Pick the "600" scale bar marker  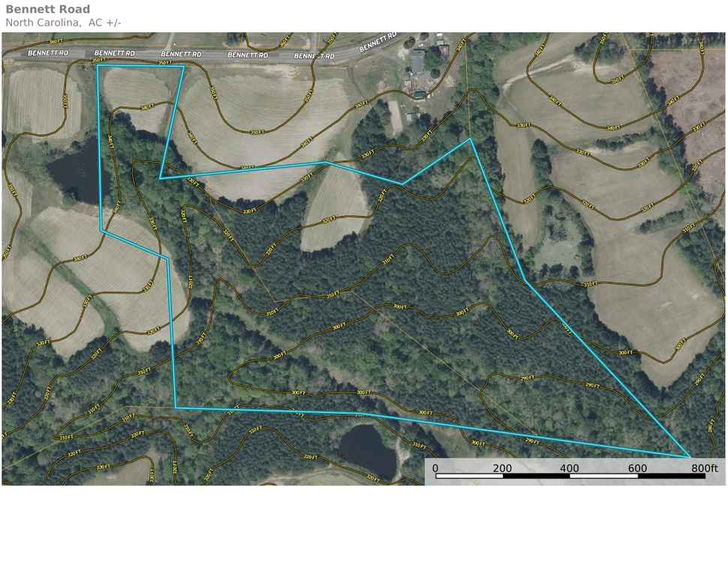tap(637, 468)
